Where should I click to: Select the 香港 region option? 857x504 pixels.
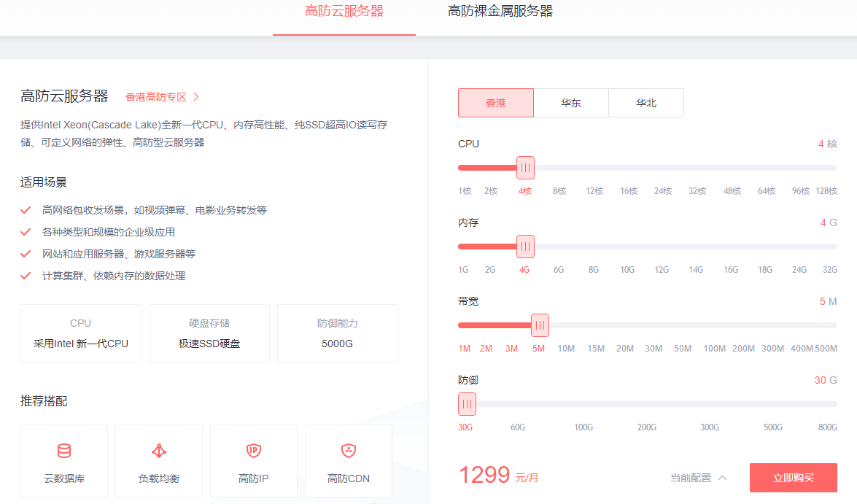(x=496, y=103)
